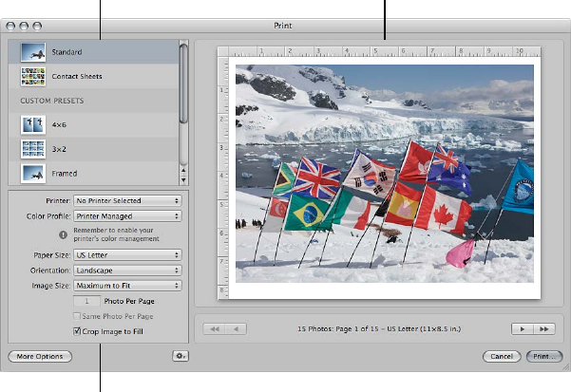Select the Contact Sheets thumbnail icon
Viewport: 571px width, 392px height.
[x=33, y=76]
